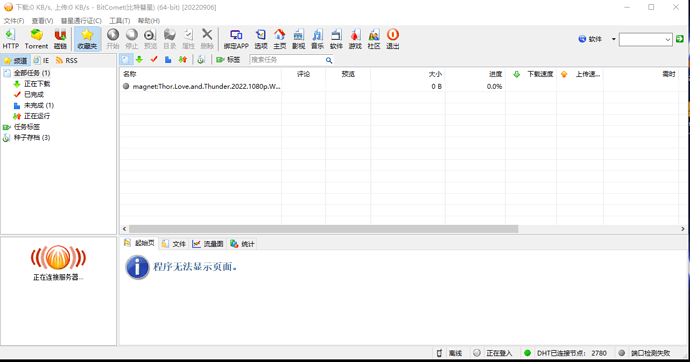The image size is (690, 362).
Task: Toggle the unfinished filter blue icon
Action: (x=168, y=59)
